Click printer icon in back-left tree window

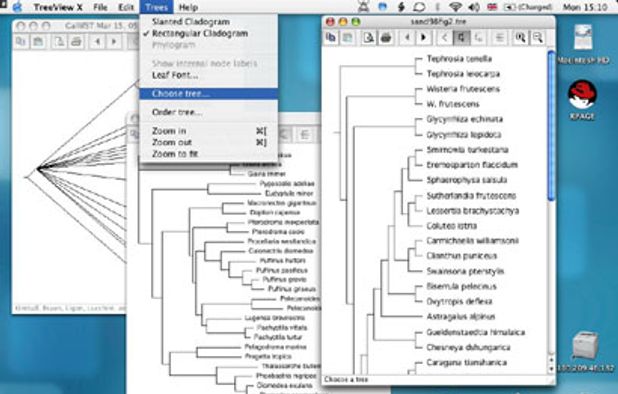[76, 42]
